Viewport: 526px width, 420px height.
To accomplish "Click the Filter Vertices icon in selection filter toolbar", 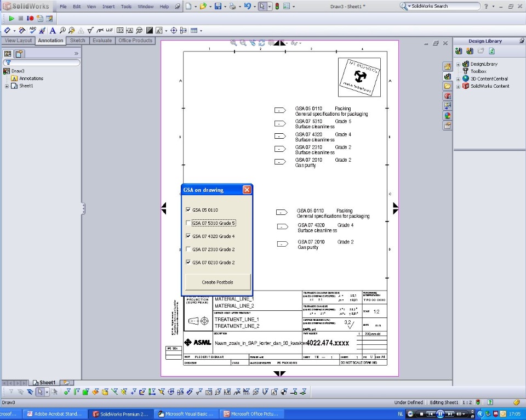I will (67, 391).
